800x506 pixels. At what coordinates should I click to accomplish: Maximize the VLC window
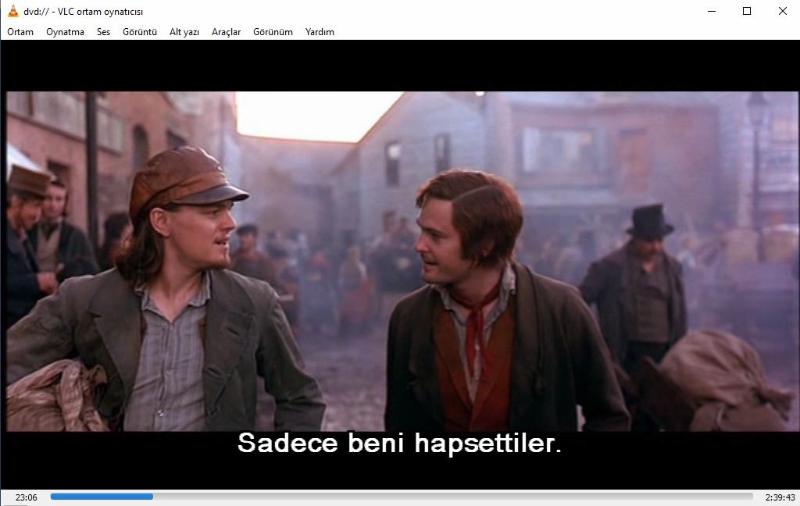[747, 11]
